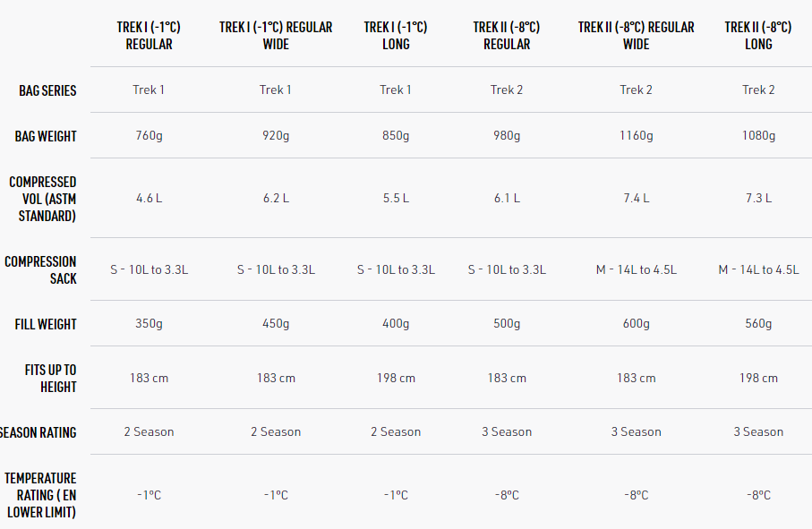
Task: Click the Trek I (-1°C) Long column header
Action: tap(396, 36)
